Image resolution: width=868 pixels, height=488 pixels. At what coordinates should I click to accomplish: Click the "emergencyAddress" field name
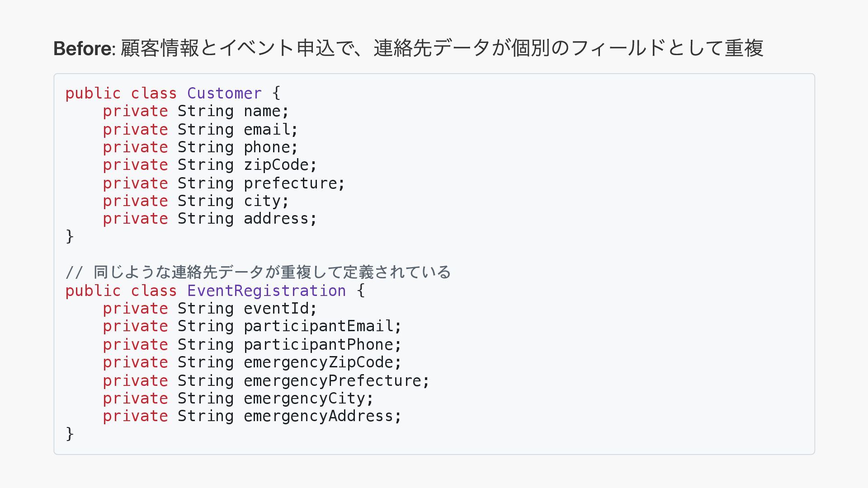click(318, 416)
